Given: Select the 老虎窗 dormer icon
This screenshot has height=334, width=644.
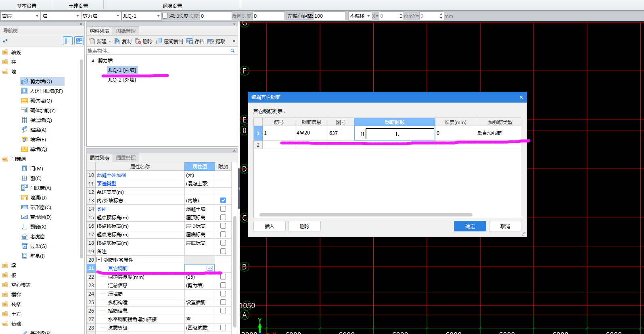Looking at the screenshot, I should 25,236.
